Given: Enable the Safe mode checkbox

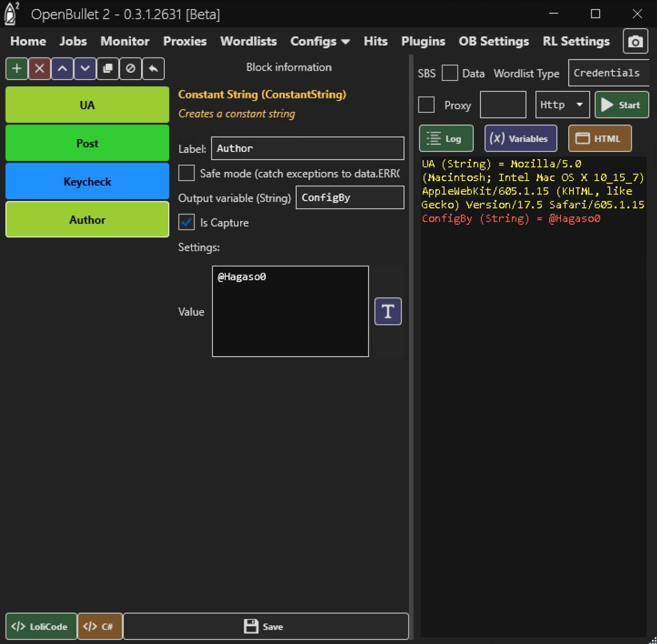Looking at the screenshot, I should pos(186,173).
